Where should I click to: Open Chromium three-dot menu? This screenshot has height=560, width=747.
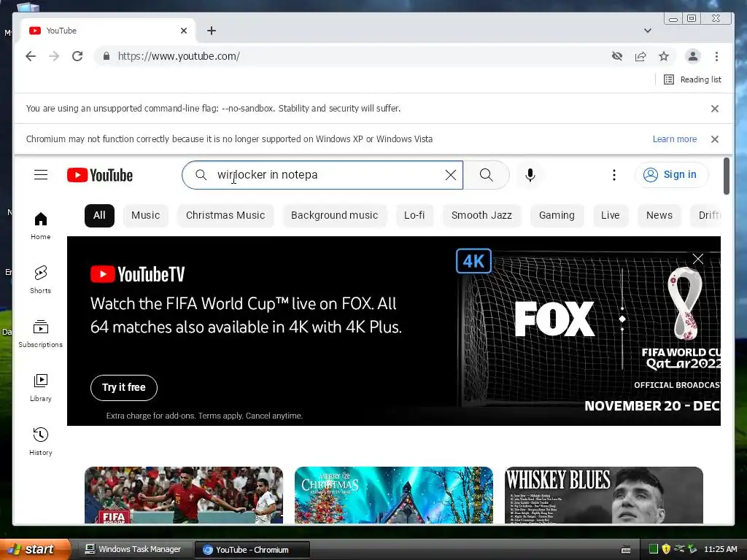(716, 56)
